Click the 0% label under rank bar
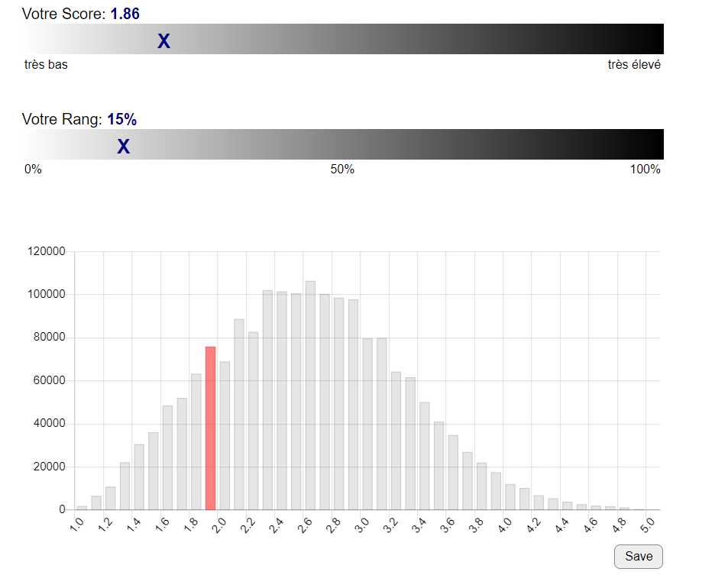Image resolution: width=715 pixels, height=588 pixels. tap(33, 170)
